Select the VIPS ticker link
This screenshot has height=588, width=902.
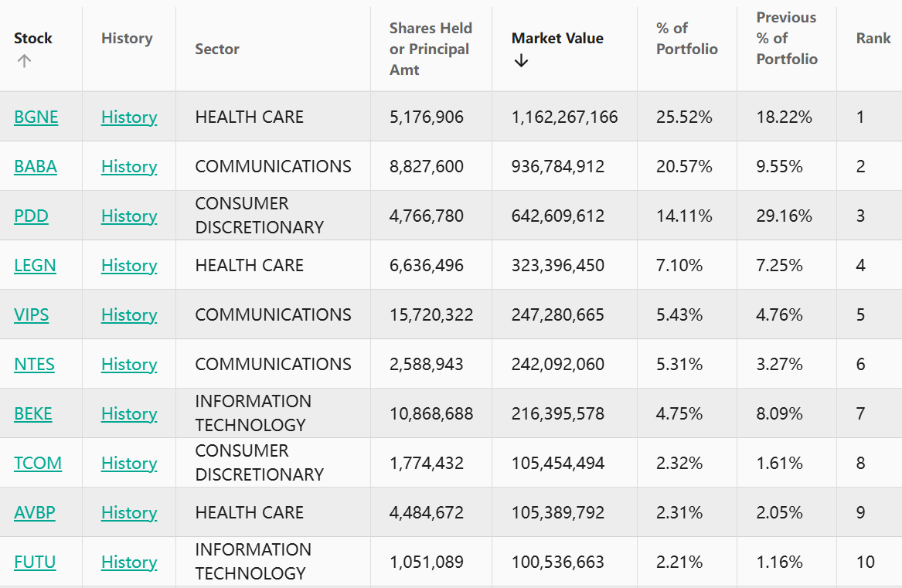click(32, 315)
